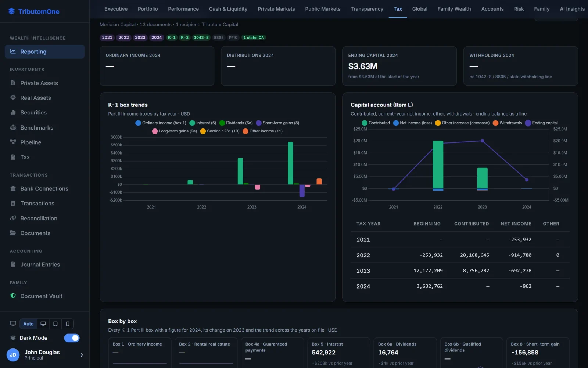Toggle Withdrawals legend swatch
This screenshot has height=368, width=588.
pyautogui.click(x=495, y=123)
